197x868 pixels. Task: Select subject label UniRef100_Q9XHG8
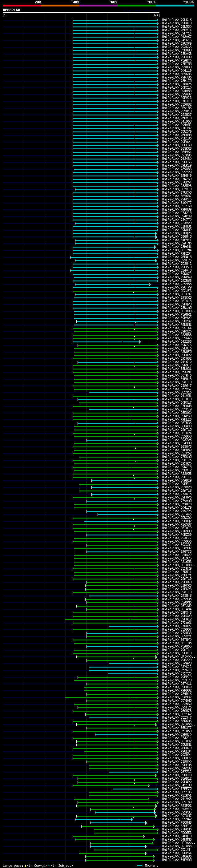[177, 67]
